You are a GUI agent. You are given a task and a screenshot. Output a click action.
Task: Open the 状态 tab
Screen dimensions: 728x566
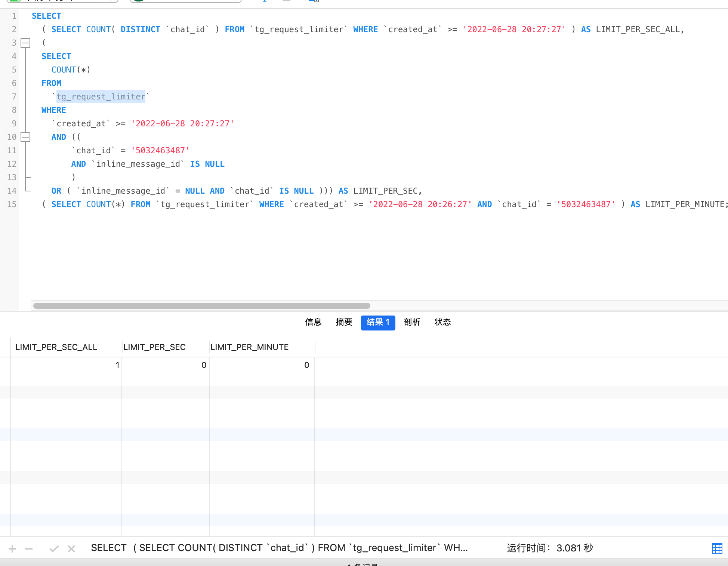442,322
